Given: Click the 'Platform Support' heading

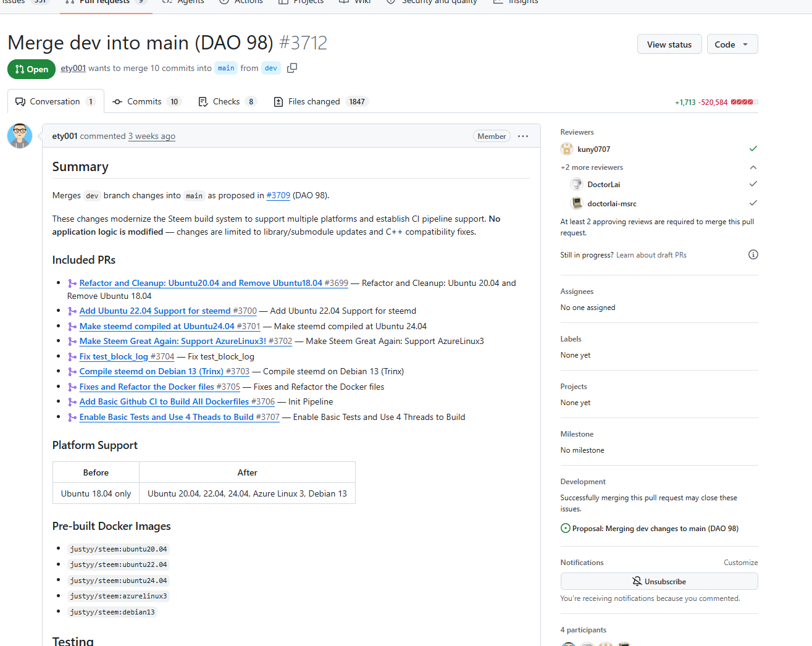Looking at the screenshot, I should click(x=95, y=445).
